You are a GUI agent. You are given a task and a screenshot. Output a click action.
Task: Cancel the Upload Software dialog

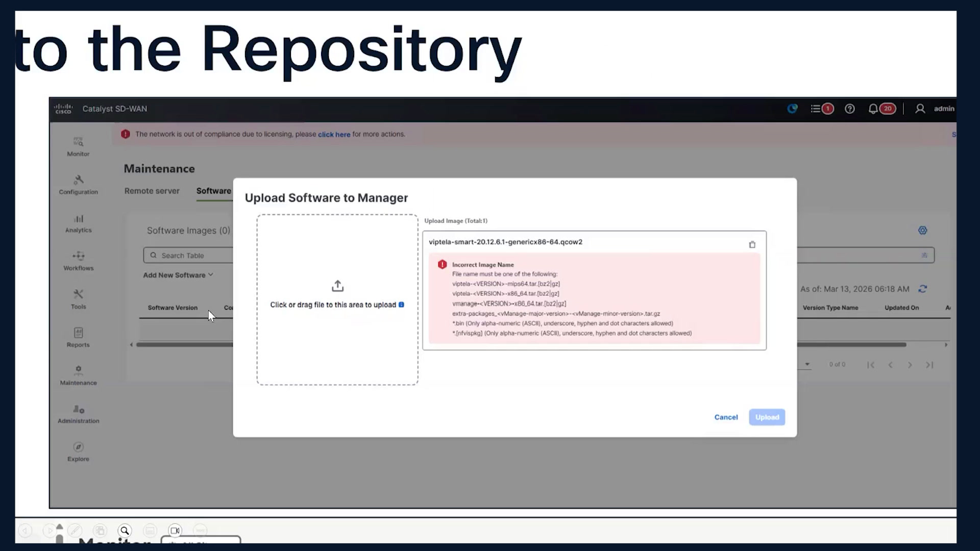point(726,417)
